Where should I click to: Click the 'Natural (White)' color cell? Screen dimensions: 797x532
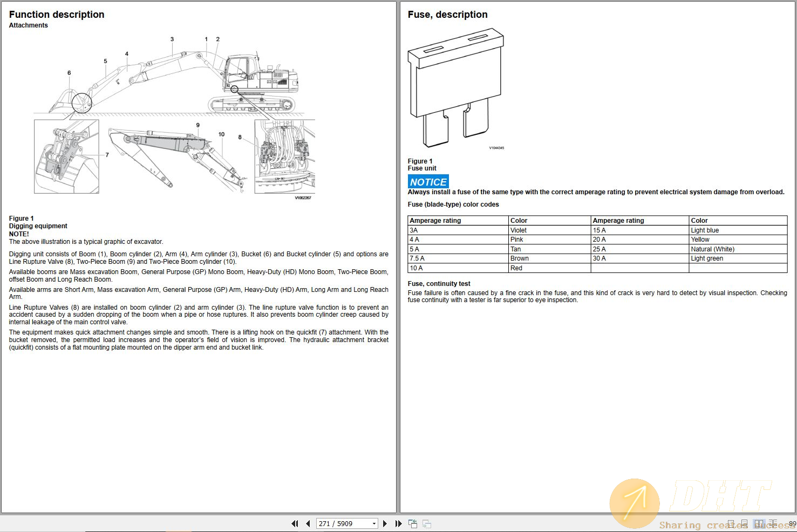point(738,249)
